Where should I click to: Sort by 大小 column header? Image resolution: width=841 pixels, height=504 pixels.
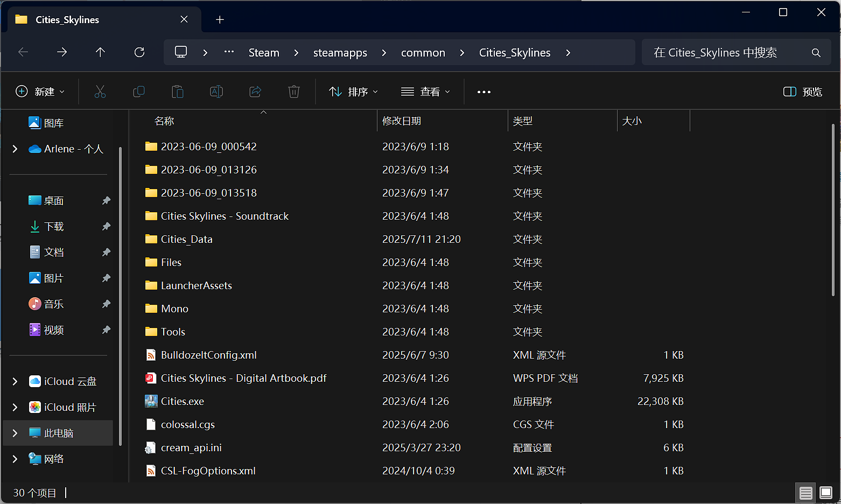tap(653, 121)
